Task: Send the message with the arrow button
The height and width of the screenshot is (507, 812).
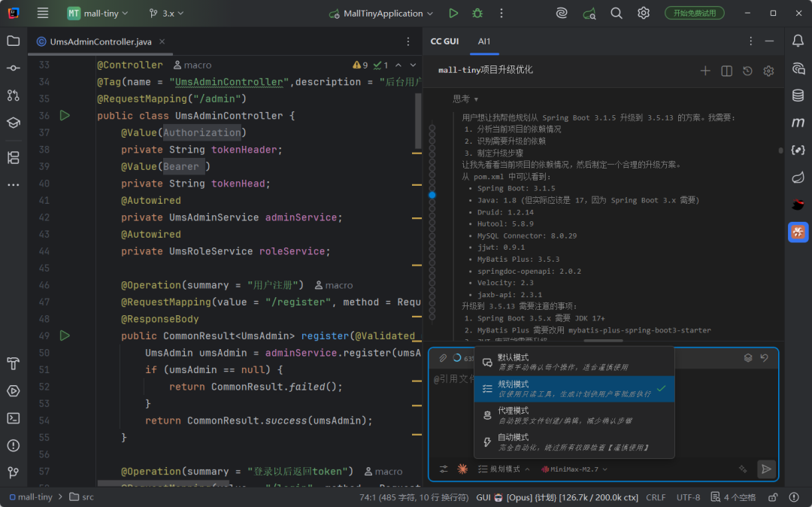Action: pos(766,469)
